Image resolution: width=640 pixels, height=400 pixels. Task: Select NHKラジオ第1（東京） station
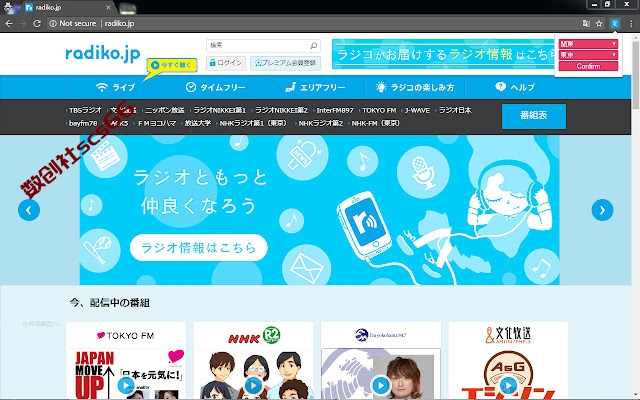pyautogui.click(x=253, y=123)
